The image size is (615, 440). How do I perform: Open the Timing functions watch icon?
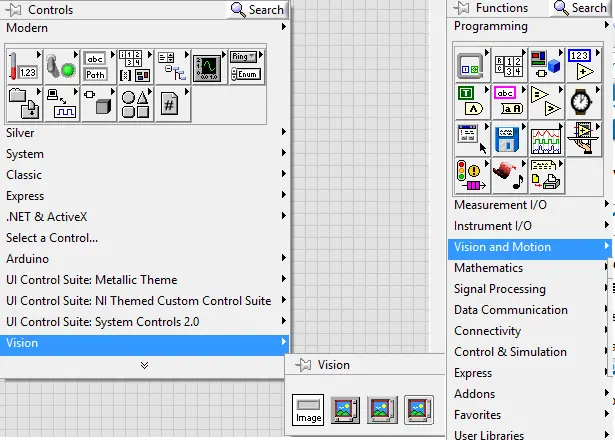pos(583,102)
